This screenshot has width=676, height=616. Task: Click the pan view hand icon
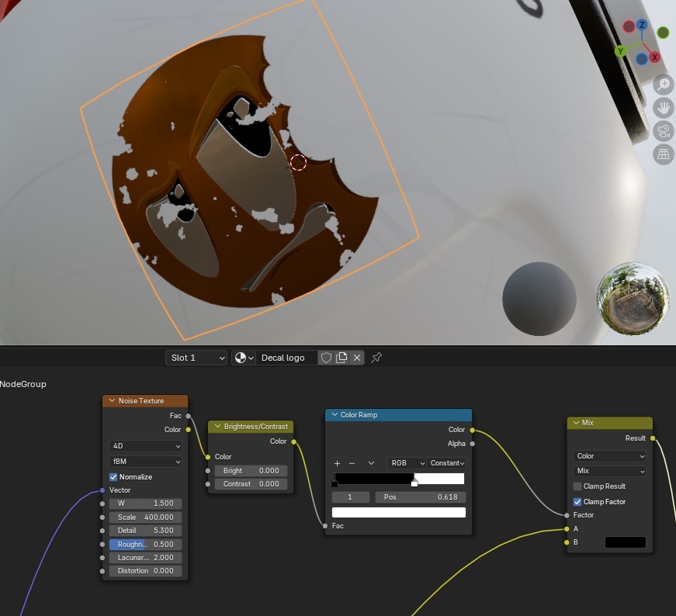(663, 107)
